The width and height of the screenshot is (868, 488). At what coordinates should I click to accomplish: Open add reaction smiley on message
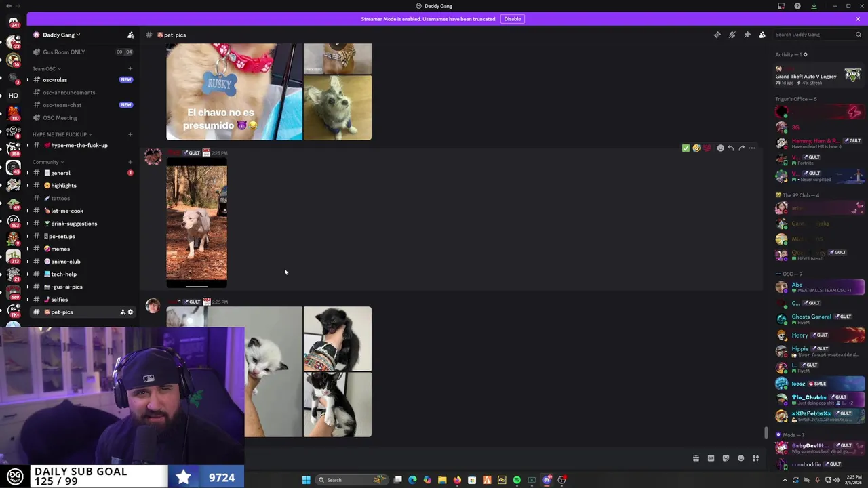[721, 148]
